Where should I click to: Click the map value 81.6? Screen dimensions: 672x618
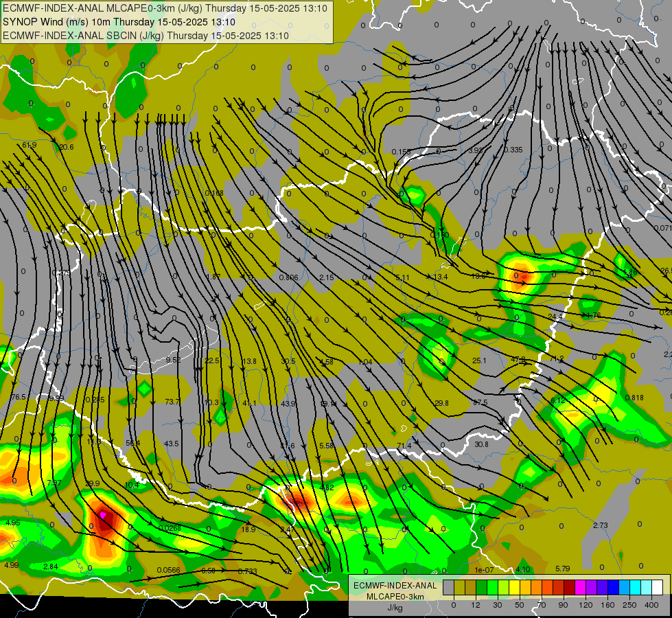(288, 446)
